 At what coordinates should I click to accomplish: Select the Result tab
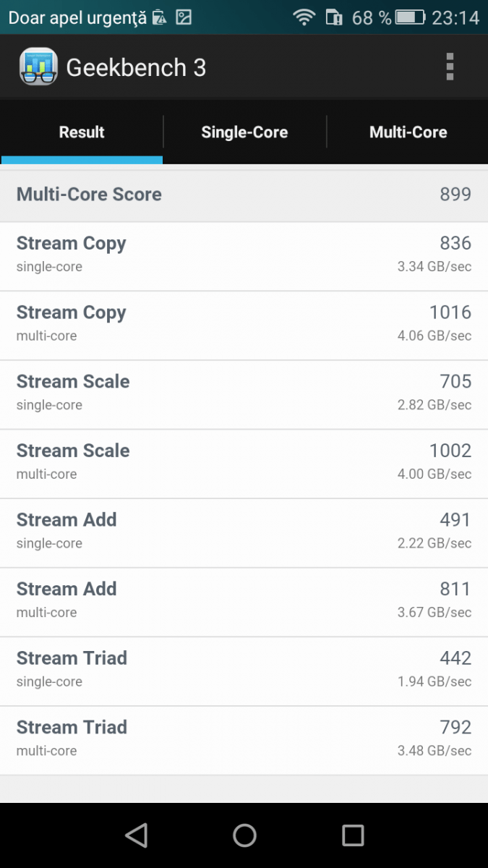(82, 132)
